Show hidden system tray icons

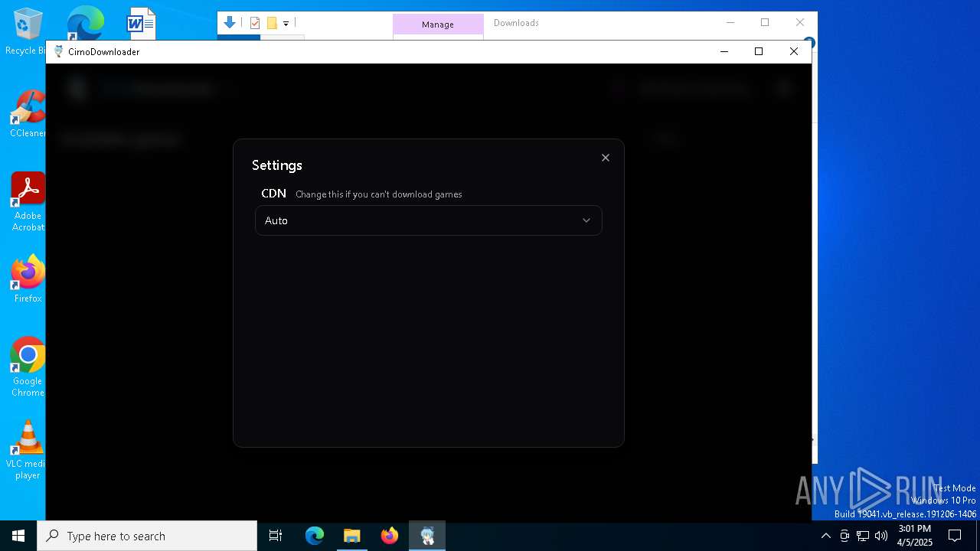point(825,536)
